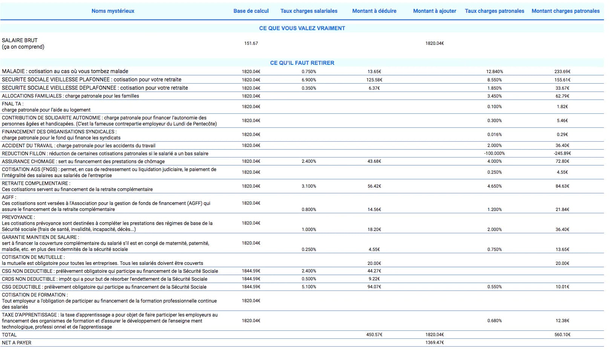Click the 0.016% syndicales employer rate

(495, 135)
